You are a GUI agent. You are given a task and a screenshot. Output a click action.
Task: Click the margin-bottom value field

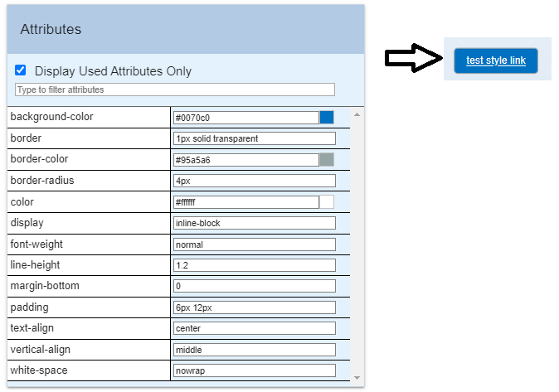point(255,287)
